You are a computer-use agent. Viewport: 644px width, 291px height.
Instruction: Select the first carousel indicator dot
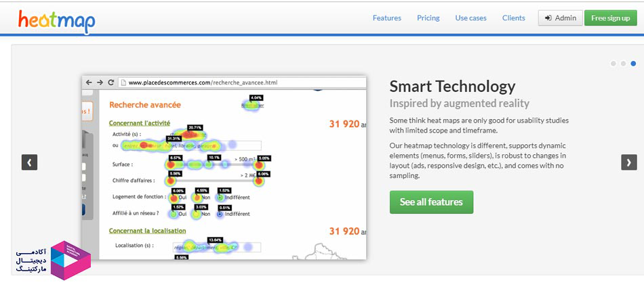click(x=613, y=64)
